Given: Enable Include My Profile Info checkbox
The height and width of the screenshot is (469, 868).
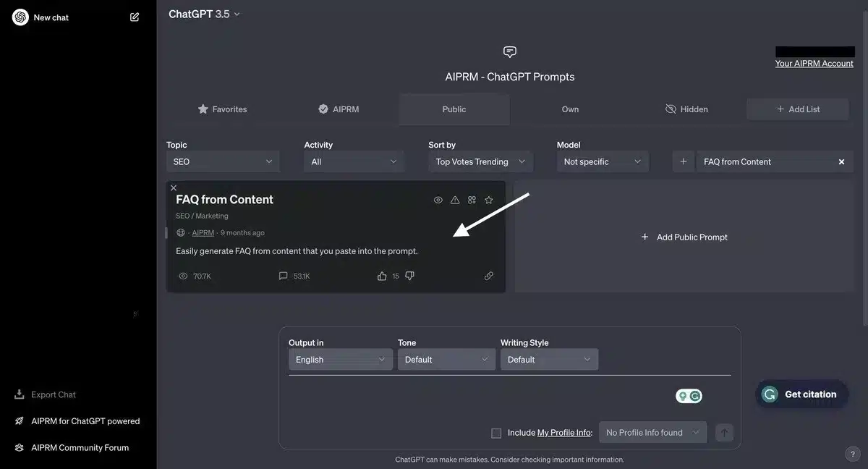Looking at the screenshot, I should point(496,433).
